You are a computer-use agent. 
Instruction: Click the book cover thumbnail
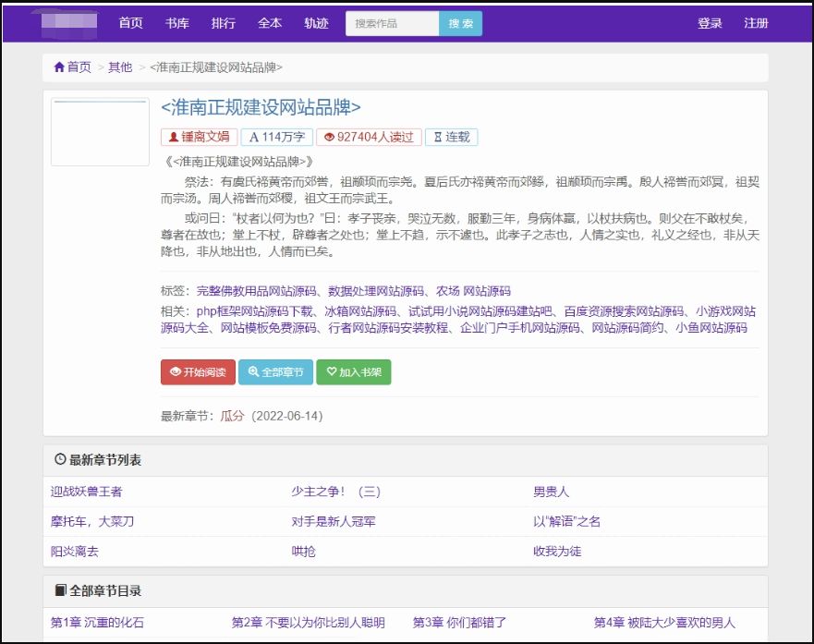click(100, 132)
